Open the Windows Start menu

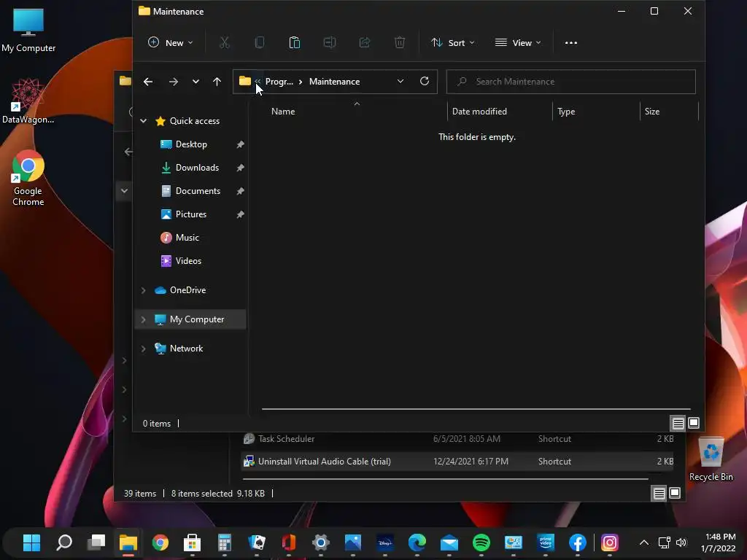[32, 542]
